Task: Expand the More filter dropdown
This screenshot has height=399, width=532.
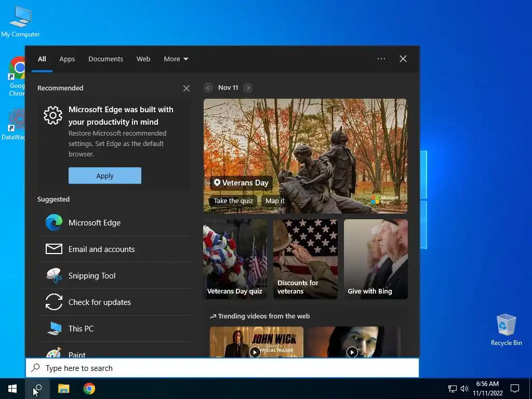Action: click(x=176, y=59)
